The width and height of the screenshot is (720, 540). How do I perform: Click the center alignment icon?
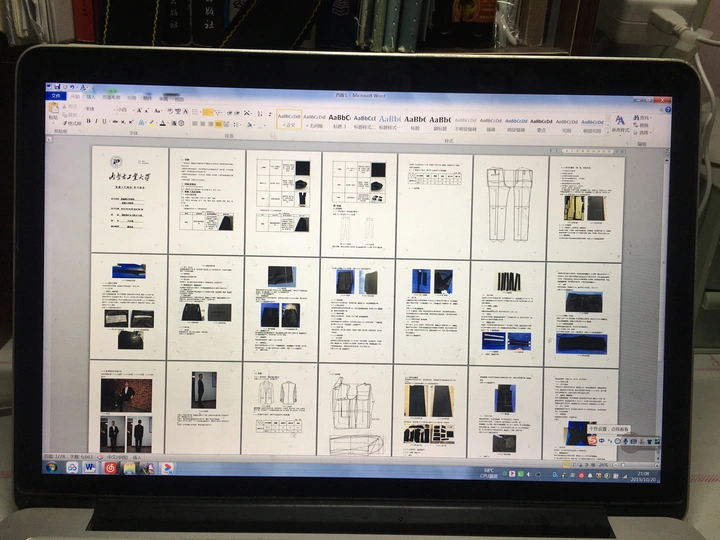coord(205,123)
